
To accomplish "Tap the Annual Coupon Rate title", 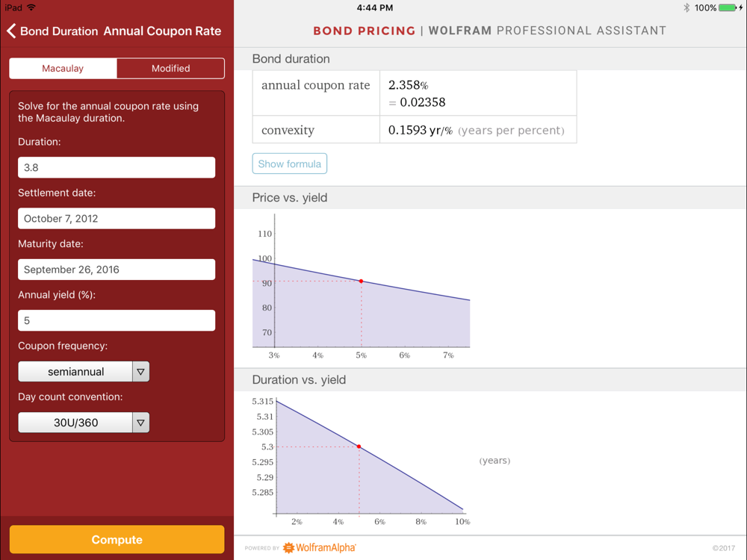I will (162, 31).
